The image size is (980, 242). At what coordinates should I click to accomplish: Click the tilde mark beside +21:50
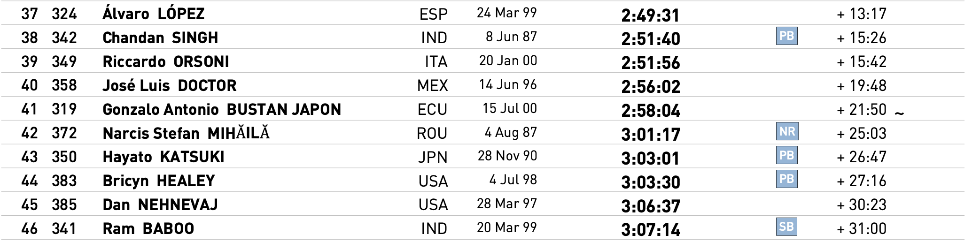pyautogui.click(x=899, y=113)
